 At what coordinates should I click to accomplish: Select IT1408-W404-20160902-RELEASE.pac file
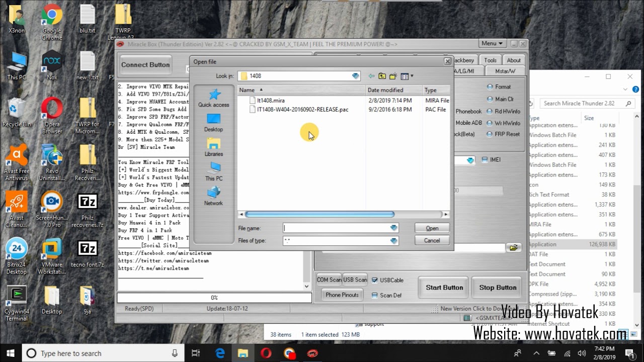coord(302,110)
